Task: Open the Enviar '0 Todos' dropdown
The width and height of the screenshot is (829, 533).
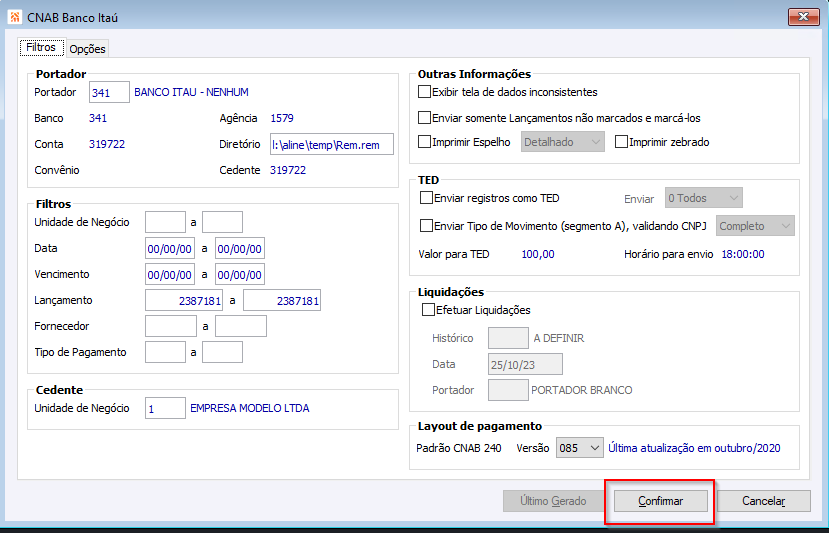Action: coord(704,198)
